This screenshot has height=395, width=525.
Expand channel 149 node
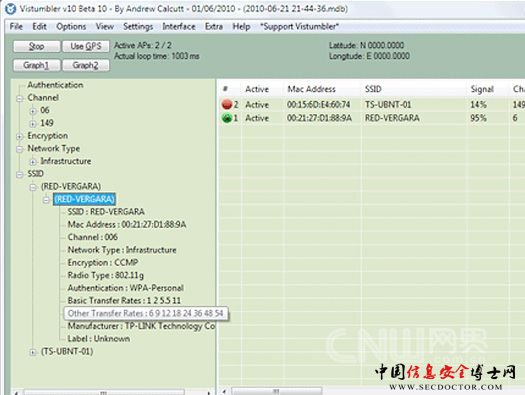pyautogui.click(x=33, y=124)
